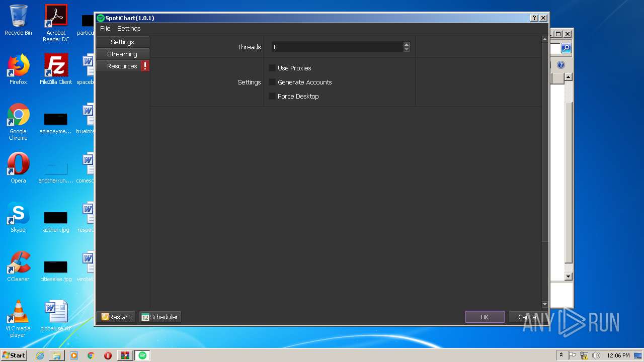The height and width of the screenshot is (362, 644).
Task: Click the SpotiChart vertical scrollbar down arrow
Action: pyautogui.click(x=545, y=304)
